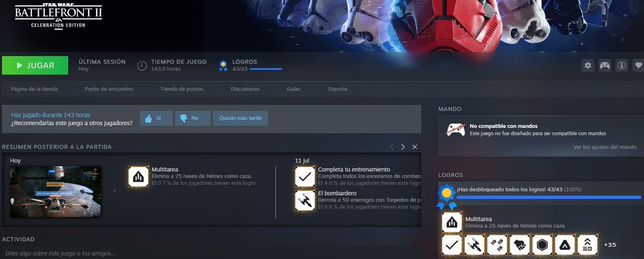Show game info icon
The width and height of the screenshot is (644, 259).
pos(621,65)
